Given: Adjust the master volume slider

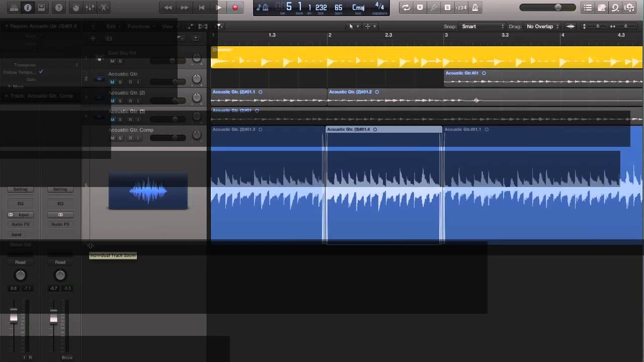Looking at the screenshot, I should click(x=548, y=8).
